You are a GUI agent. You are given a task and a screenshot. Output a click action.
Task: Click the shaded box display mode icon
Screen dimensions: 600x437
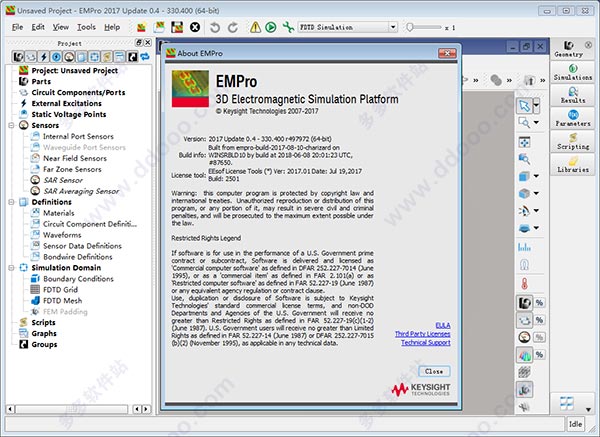pos(524,193)
